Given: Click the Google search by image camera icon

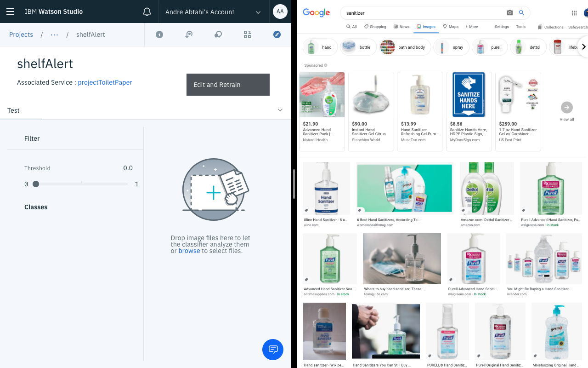Looking at the screenshot, I should [510, 13].
